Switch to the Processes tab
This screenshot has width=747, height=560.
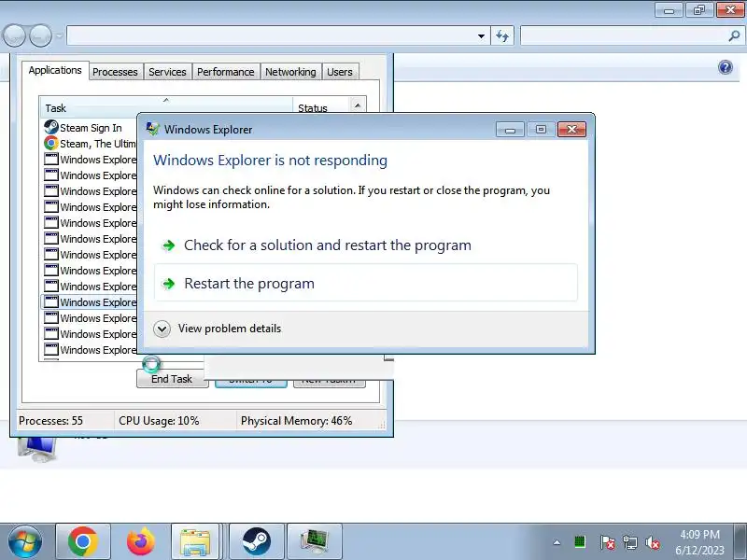(x=115, y=72)
